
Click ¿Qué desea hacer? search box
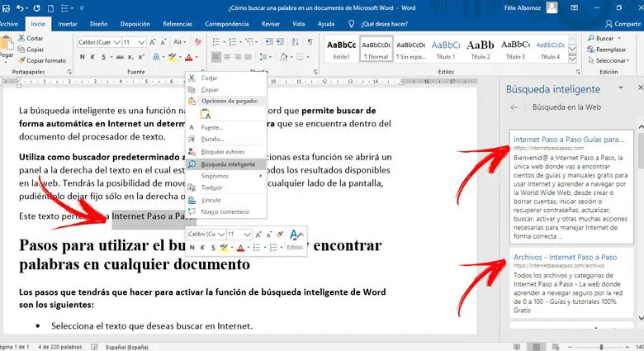click(384, 24)
